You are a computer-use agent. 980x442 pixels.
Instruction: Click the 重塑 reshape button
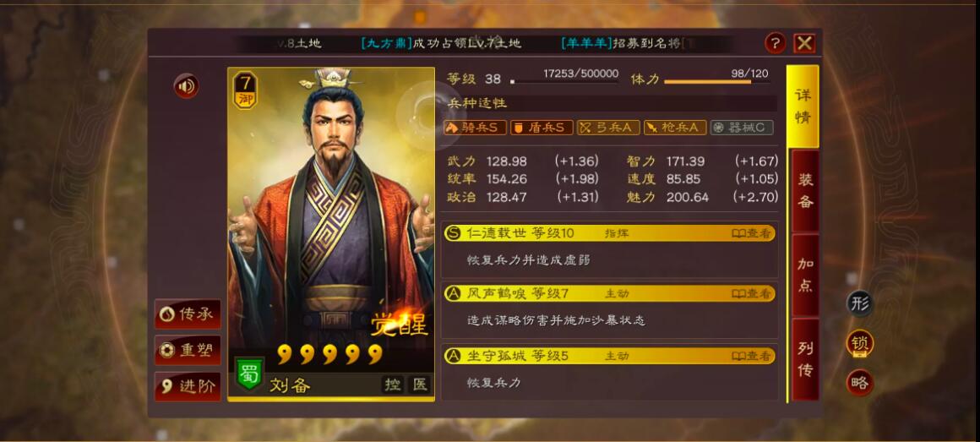point(188,350)
